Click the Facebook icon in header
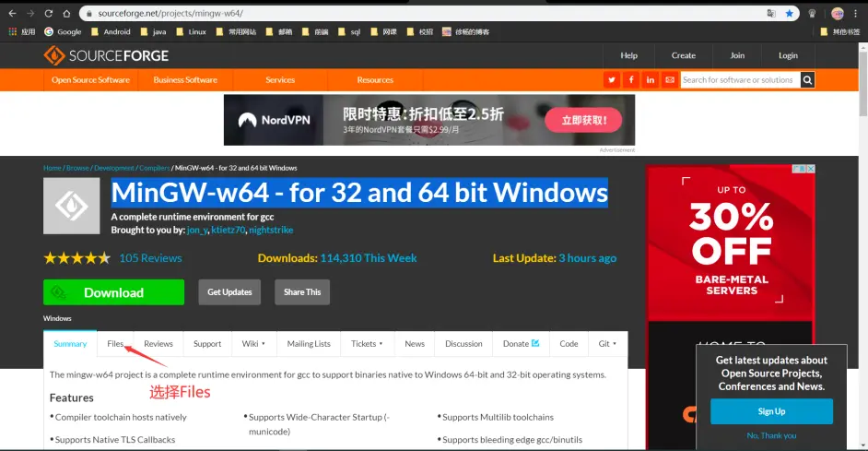This screenshot has width=868, height=451. [x=631, y=80]
